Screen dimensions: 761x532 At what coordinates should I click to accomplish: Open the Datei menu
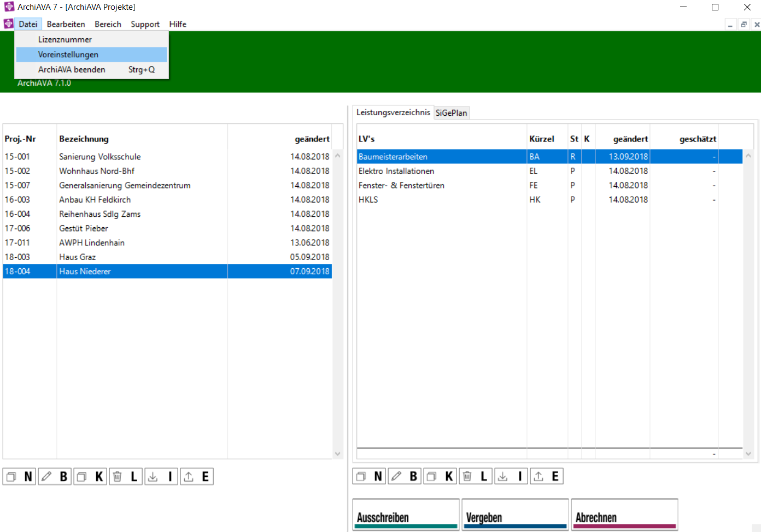click(x=28, y=24)
